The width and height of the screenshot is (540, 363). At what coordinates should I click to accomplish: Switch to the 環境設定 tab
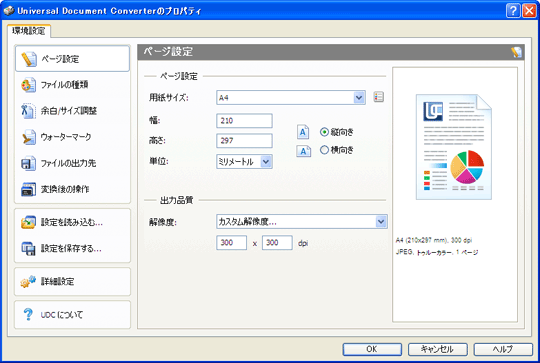pos(29,31)
